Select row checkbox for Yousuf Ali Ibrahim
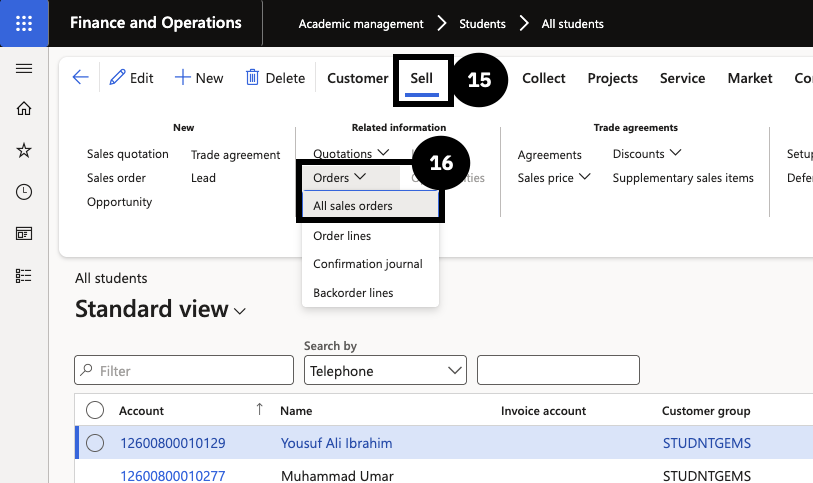Screen dimensions: 813x483 click(x=95, y=443)
